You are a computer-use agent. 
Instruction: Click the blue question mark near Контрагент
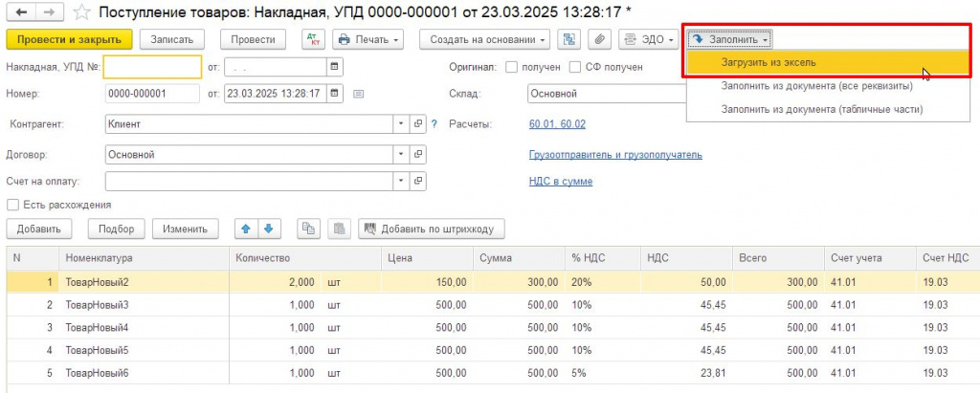434,124
